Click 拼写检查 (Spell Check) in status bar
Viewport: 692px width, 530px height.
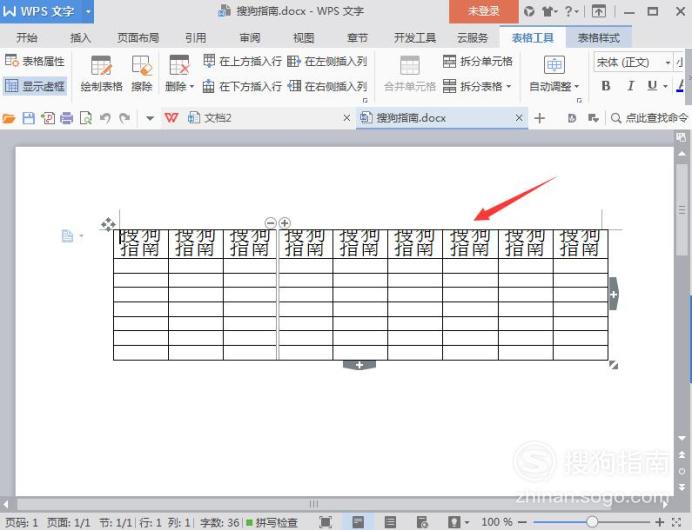[272, 522]
